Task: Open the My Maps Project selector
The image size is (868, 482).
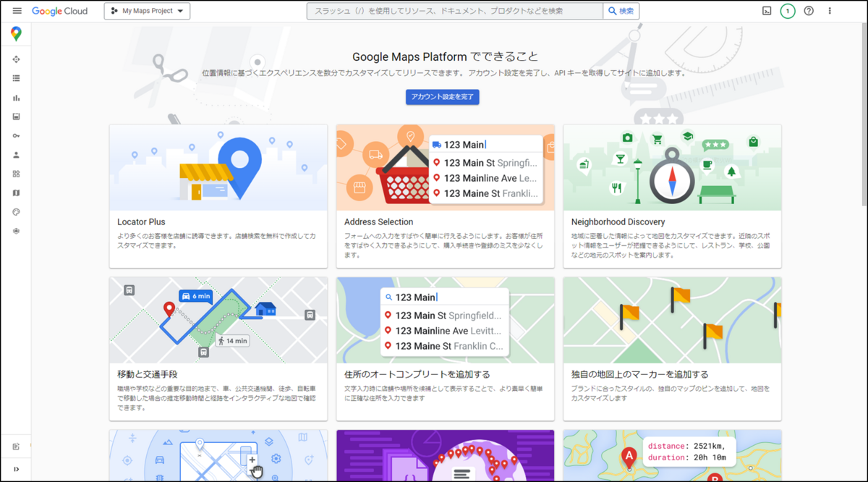Action: pos(147,11)
